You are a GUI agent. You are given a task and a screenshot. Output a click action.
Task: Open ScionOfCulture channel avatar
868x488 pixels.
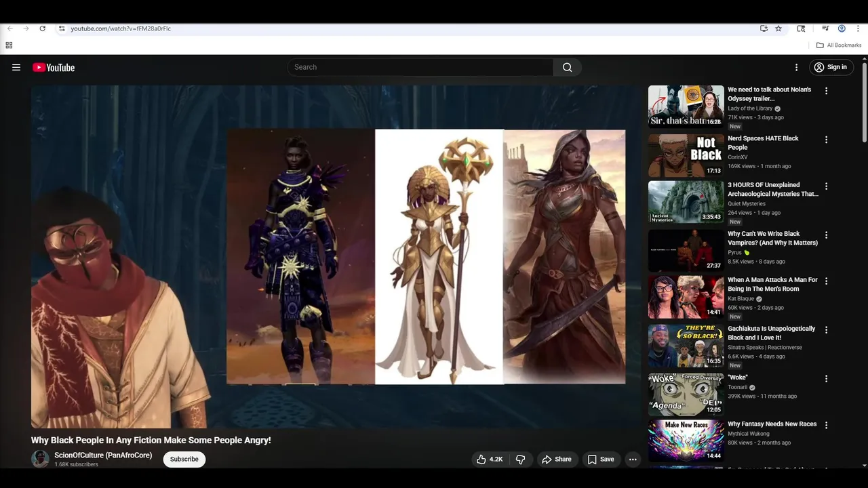point(40,459)
